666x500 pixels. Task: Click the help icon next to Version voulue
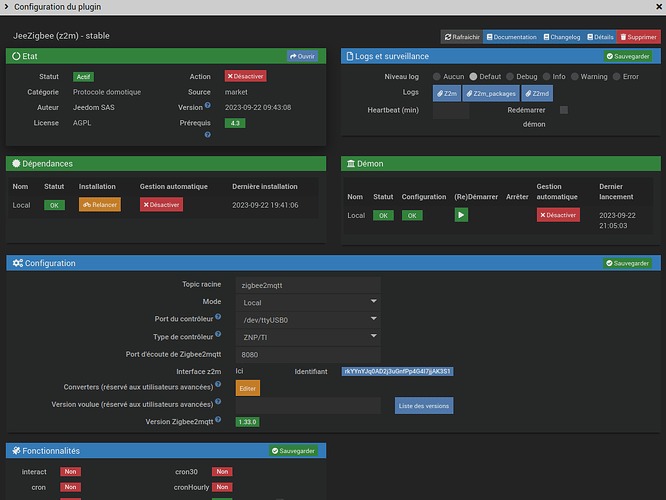click(x=218, y=401)
